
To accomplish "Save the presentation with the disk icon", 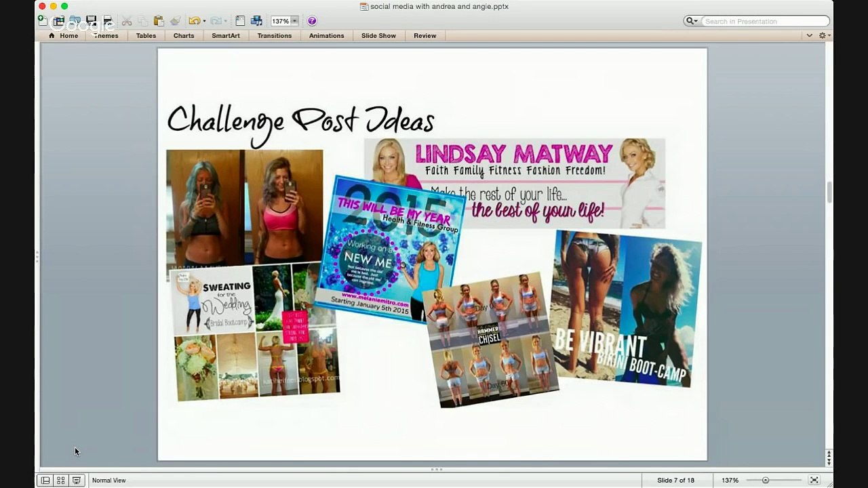I will (x=91, y=21).
